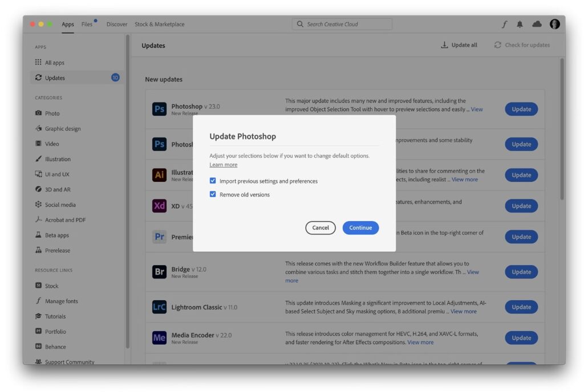
Task: Open the notifications bell icon
Action: click(x=520, y=24)
